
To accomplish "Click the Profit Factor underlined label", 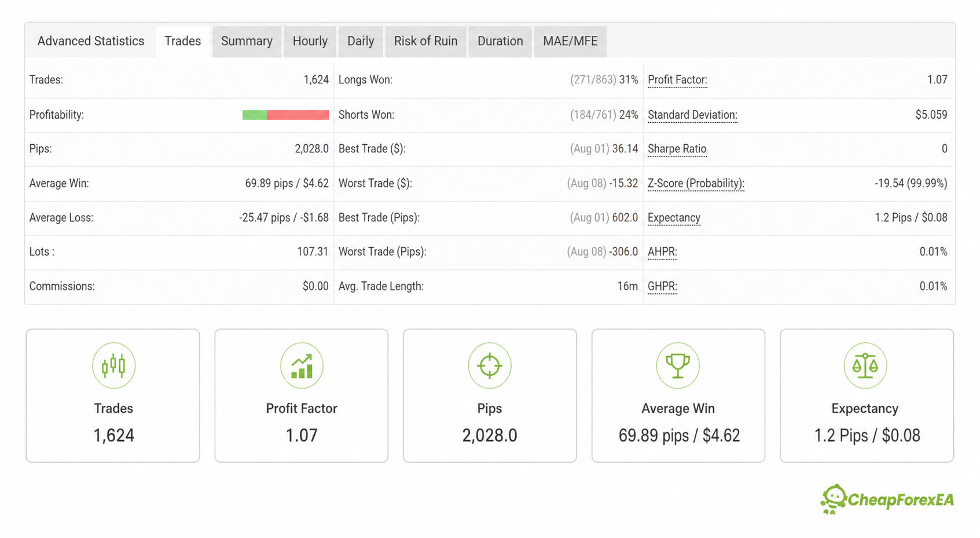I will click(x=677, y=80).
